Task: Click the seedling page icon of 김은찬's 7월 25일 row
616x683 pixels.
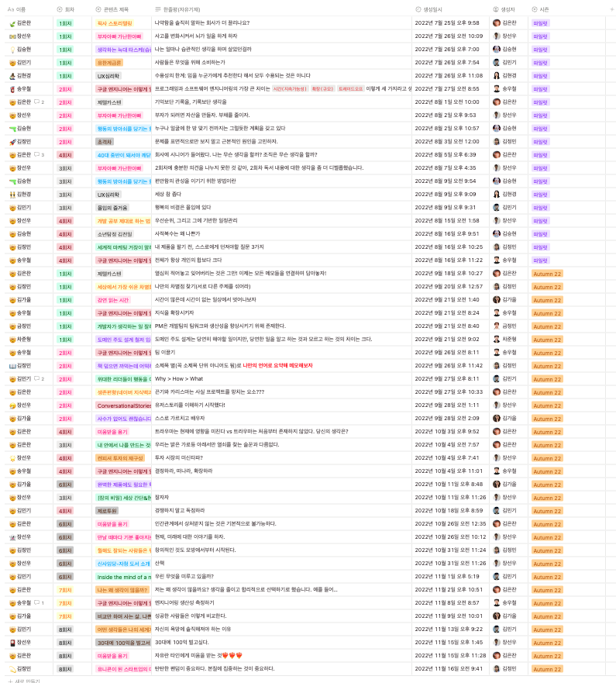Action: click(x=12, y=23)
